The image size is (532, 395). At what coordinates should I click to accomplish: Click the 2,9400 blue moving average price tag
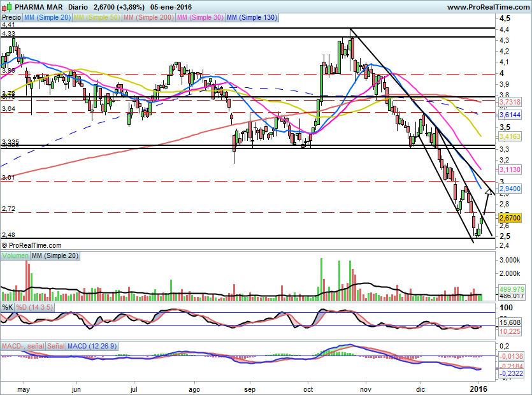(x=510, y=189)
